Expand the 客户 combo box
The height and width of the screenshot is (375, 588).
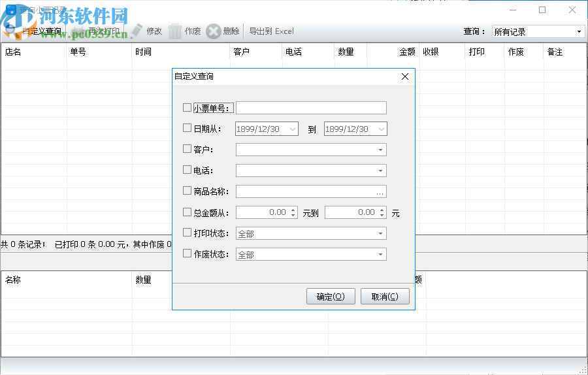380,150
